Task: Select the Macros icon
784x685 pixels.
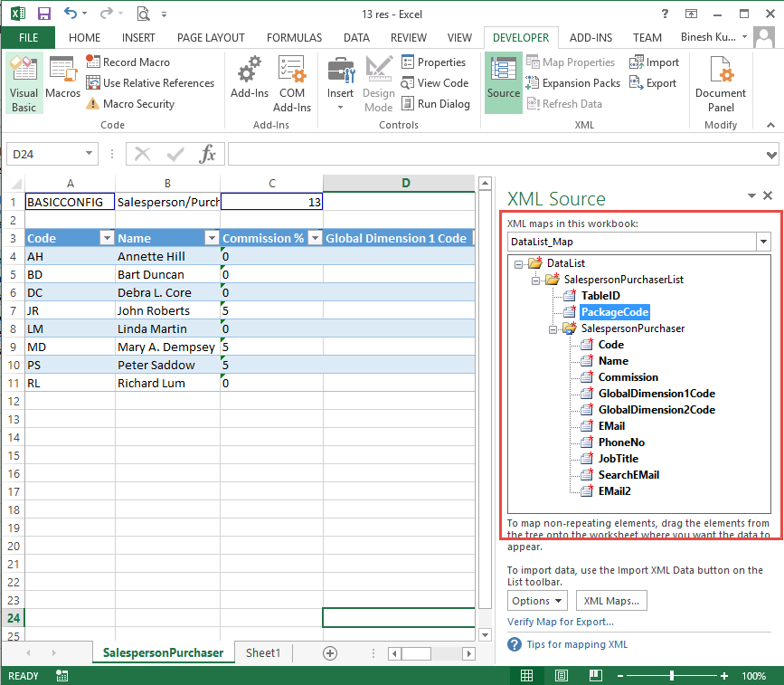Action: point(62,81)
